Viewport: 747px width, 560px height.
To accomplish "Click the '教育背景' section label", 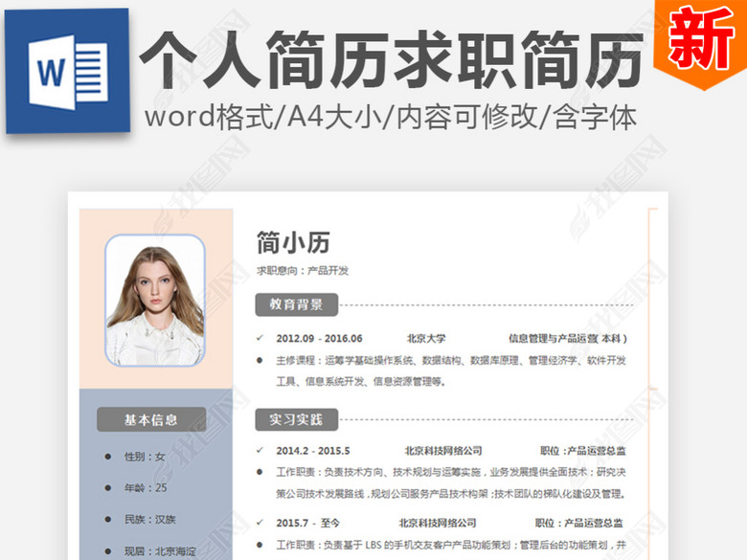I will 297,304.
